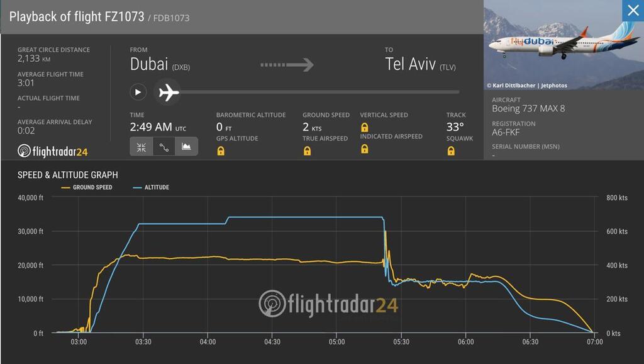Click the airplane icon on the progress bar
The image size is (644, 364).
pyautogui.click(x=168, y=92)
